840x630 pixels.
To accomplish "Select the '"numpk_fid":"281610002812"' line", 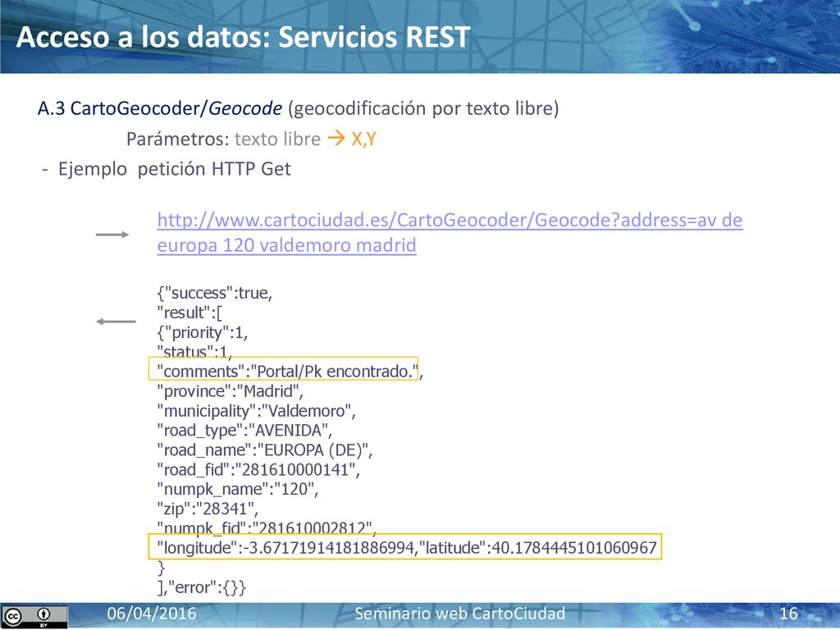I will [267, 528].
